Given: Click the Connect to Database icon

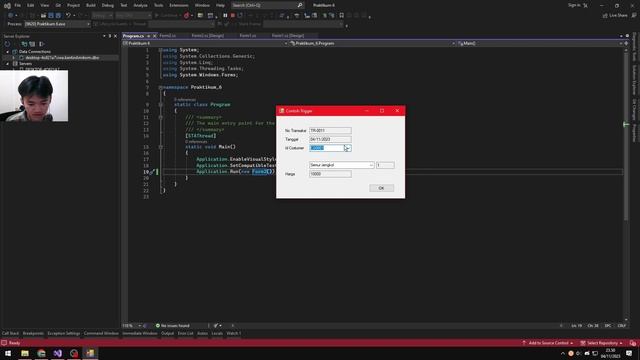Looking at the screenshot, I should pyautogui.click(x=24, y=44).
